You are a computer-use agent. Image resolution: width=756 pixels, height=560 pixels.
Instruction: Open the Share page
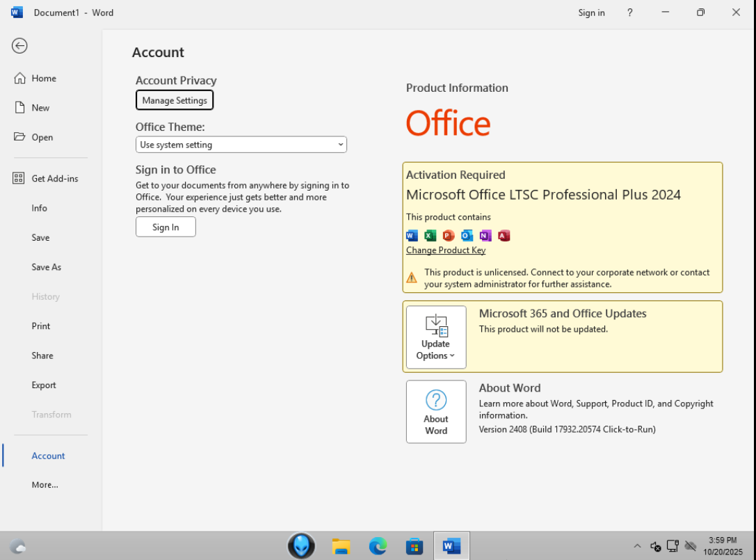click(42, 355)
